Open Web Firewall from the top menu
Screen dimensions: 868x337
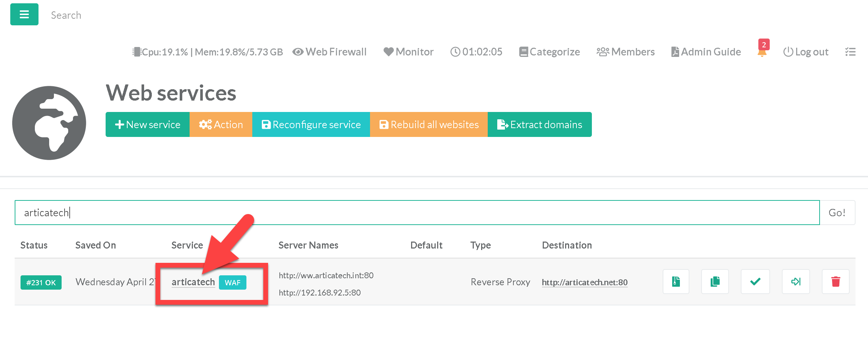[330, 52]
